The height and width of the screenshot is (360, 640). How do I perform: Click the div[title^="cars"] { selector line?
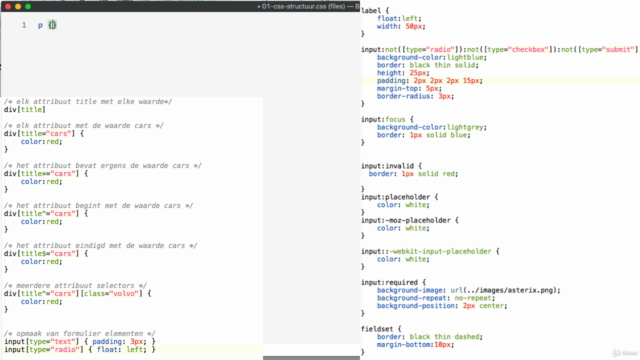[46, 213]
